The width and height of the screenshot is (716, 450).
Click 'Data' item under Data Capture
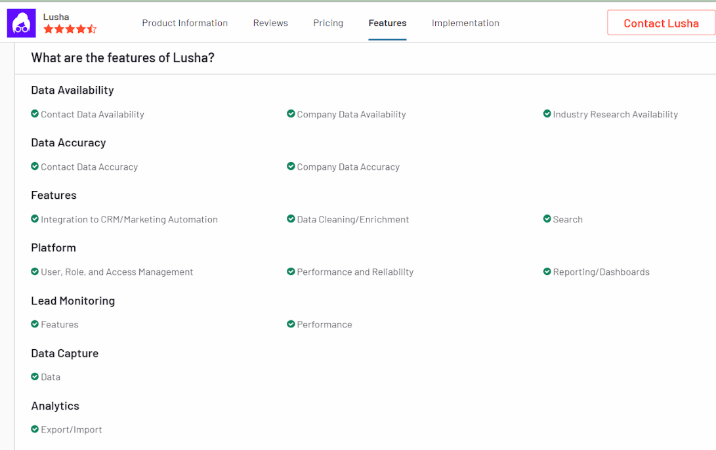(50, 377)
